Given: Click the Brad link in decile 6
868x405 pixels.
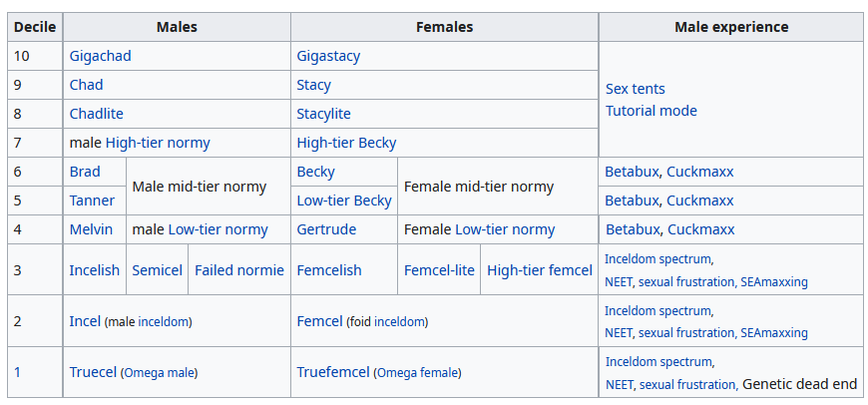Looking at the screenshot, I should point(85,172).
